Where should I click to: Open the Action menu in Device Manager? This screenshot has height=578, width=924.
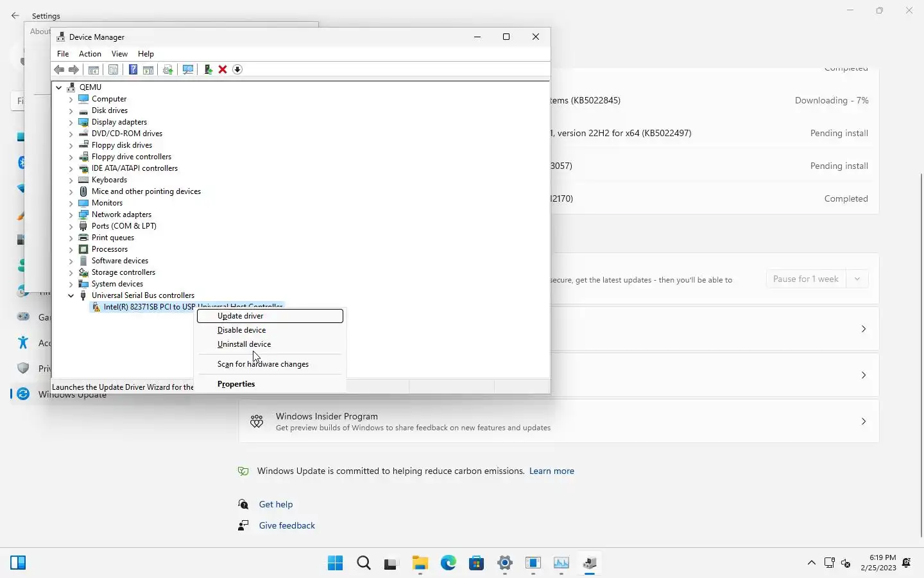coord(90,54)
